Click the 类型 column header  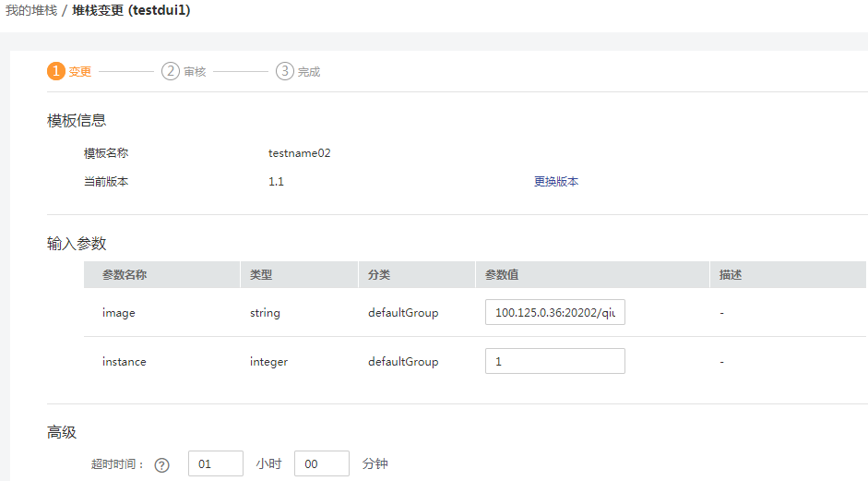pos(261,275)
